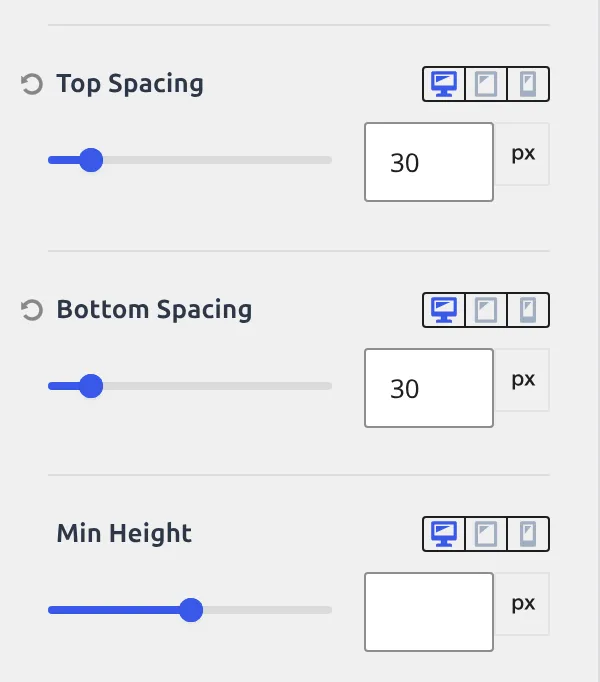Switch Bottom Spacing to tablet view
This screenshot has height=682, width=600.
click(x=486, y=310)
